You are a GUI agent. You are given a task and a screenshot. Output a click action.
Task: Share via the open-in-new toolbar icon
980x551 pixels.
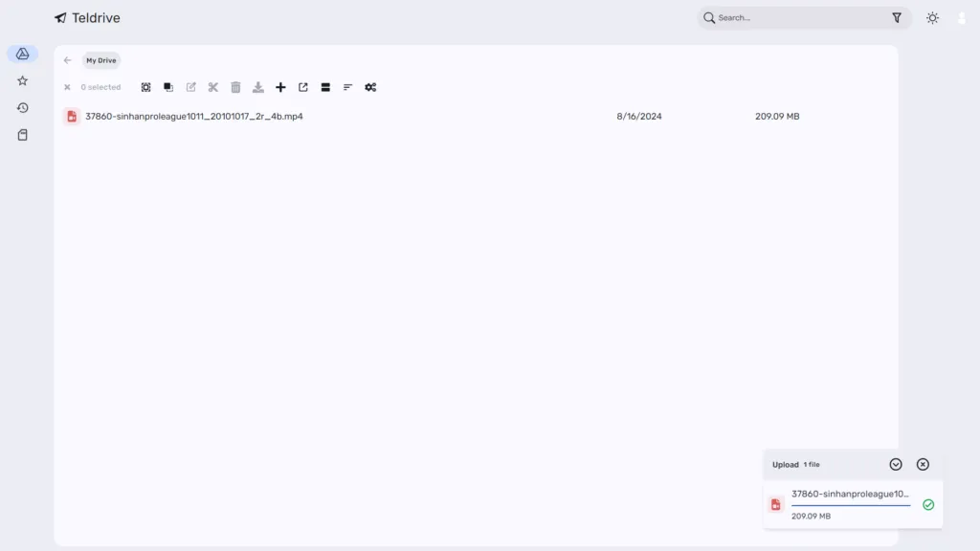click(x=302, y=87)
